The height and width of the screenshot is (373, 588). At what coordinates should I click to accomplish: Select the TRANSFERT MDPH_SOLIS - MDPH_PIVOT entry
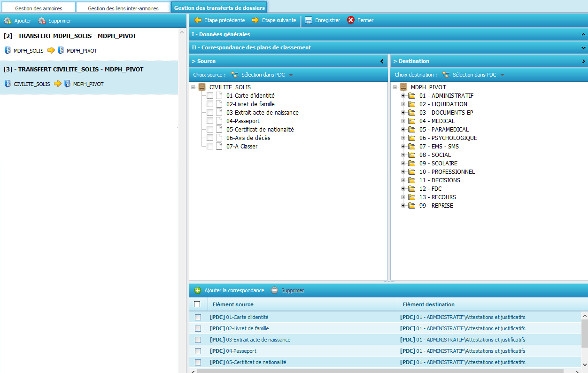[x=70, y=36]
